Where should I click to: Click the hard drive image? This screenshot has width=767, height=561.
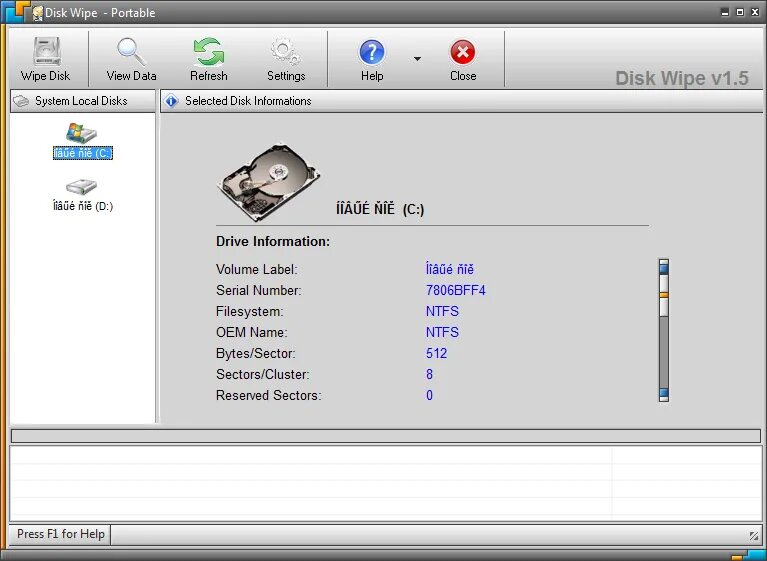click(x=269, y=181)
